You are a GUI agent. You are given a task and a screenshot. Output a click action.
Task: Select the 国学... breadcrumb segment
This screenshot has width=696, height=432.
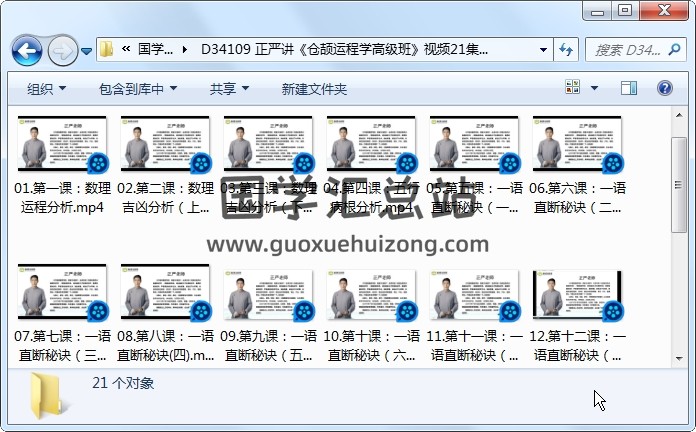[155, 49]
